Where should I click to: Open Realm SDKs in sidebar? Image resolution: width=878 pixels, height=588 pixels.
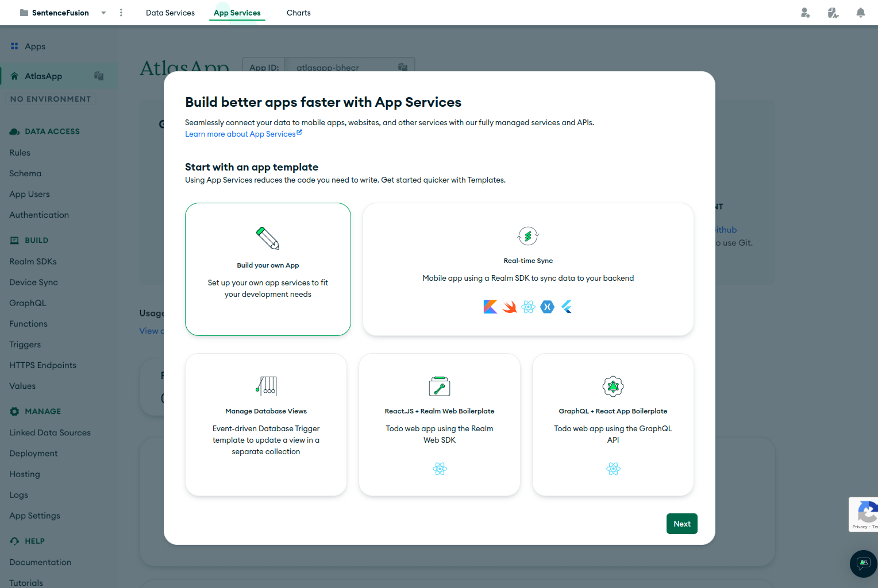33,261
